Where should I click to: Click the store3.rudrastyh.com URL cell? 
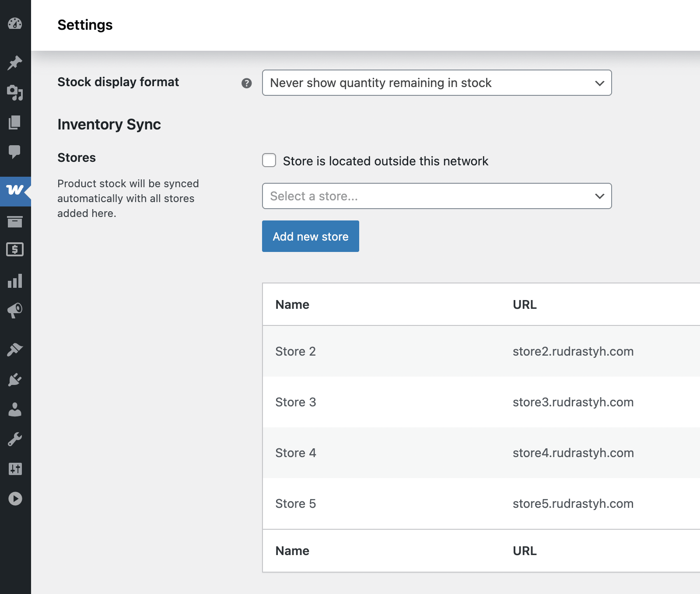pyautogui.click(x=573, y=402)
